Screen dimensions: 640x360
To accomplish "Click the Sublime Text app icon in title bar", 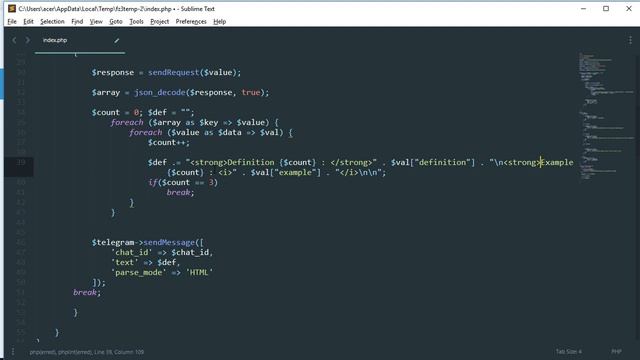I will pyautogui.click(x=12, y=9).
